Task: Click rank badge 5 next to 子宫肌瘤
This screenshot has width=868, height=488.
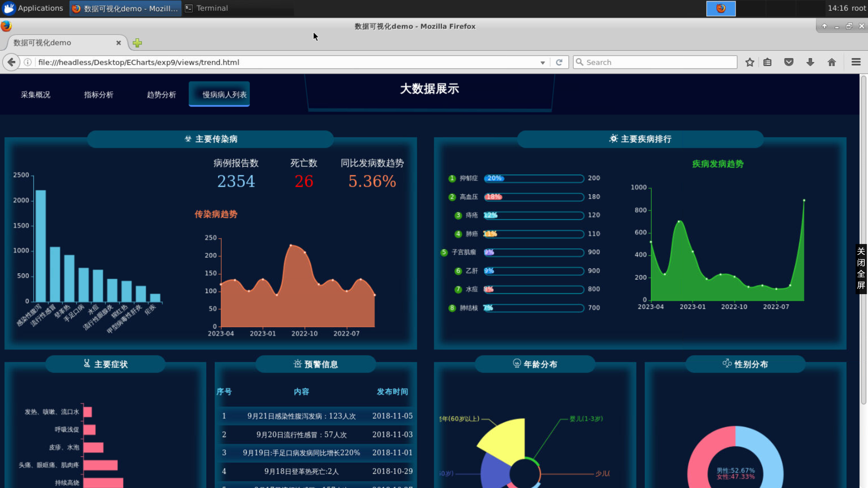Action: pos(444,252)
